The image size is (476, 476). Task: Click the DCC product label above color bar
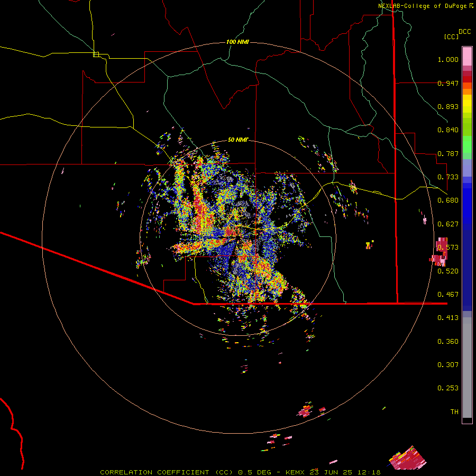(x=464, y=32)
